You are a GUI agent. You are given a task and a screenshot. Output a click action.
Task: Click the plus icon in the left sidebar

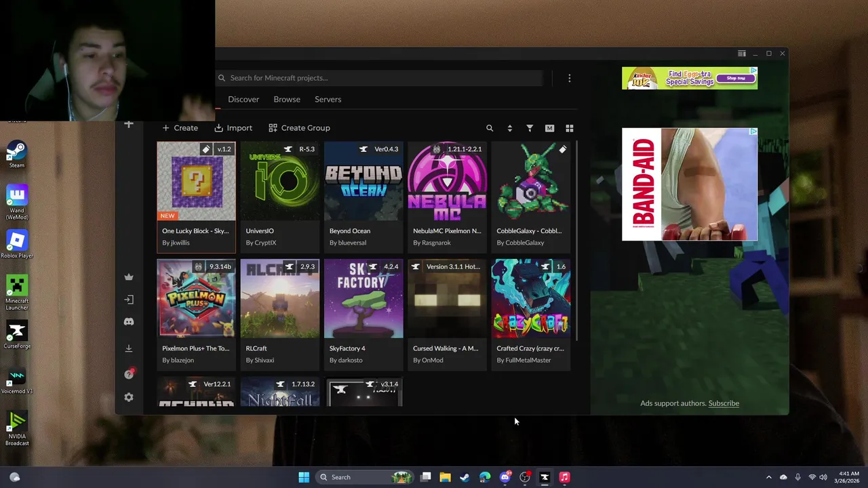[129, 124]
